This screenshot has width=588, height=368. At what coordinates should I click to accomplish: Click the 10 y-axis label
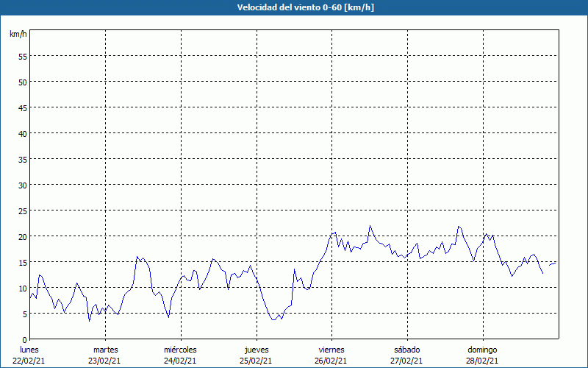pyautogui.click(x=23, y=289)
